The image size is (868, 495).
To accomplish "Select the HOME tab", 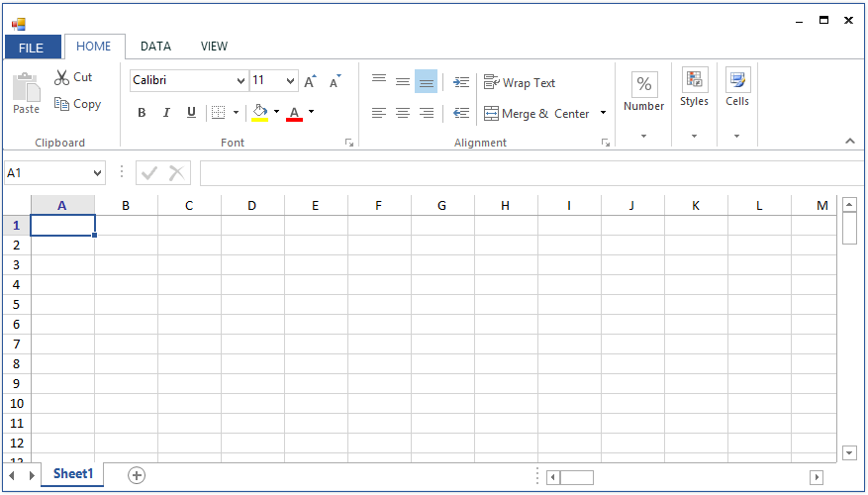I will tap(94, 47).
